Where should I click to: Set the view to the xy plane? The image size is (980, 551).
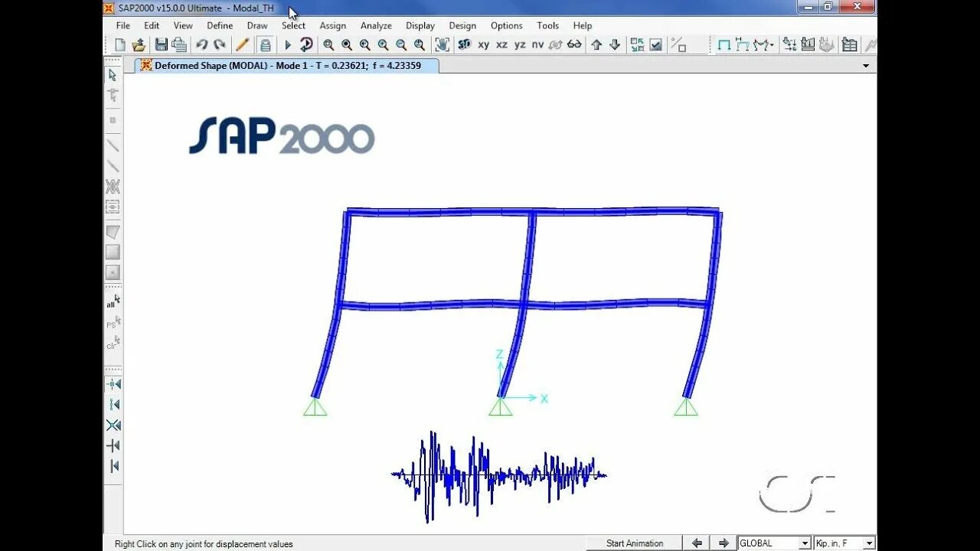pos(483,45)
